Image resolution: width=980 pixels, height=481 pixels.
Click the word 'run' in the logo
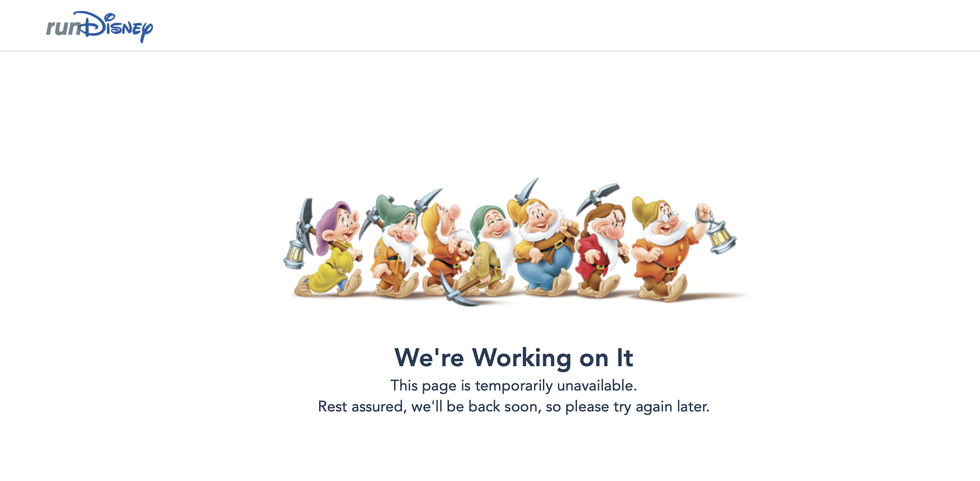63,28
